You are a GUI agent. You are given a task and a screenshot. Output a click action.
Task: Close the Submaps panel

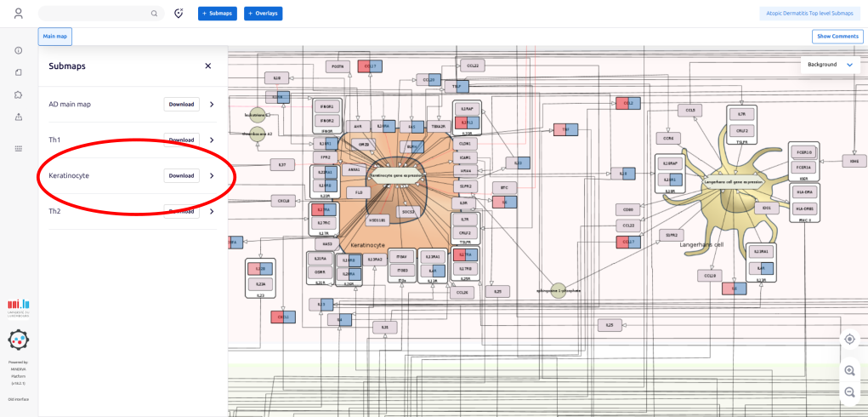click(x=207, y=66)
